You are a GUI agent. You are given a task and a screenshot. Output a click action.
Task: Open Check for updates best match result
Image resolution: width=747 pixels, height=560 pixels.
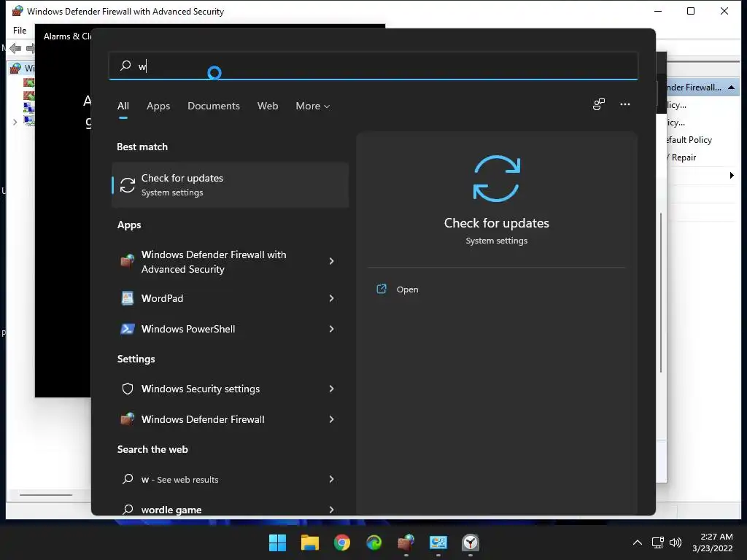230,184
